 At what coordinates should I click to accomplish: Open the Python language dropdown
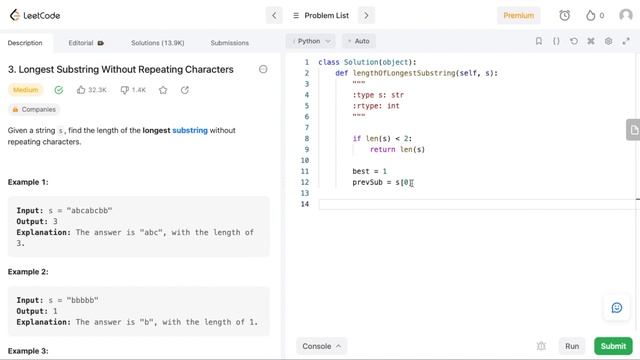(x=311, y=41)
